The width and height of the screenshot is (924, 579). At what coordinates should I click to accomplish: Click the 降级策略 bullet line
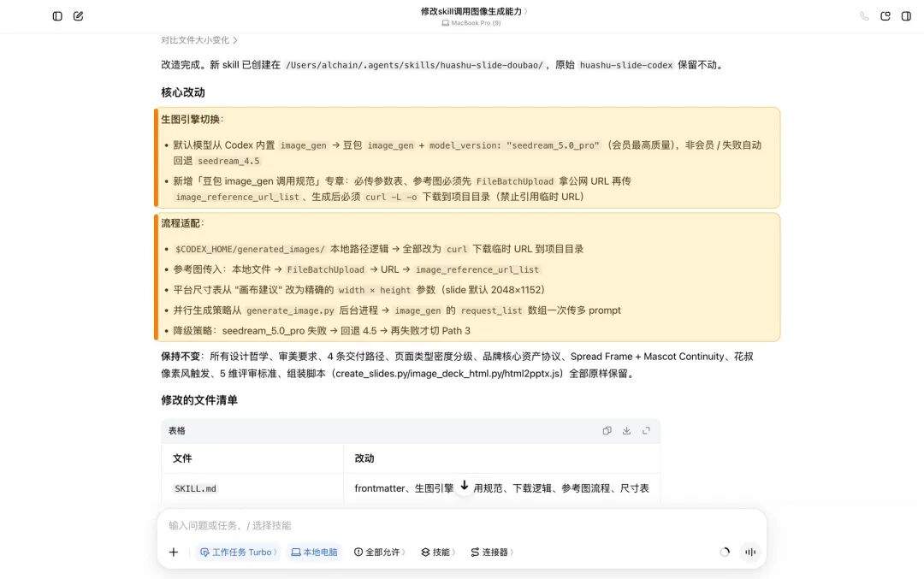(322, 330)
